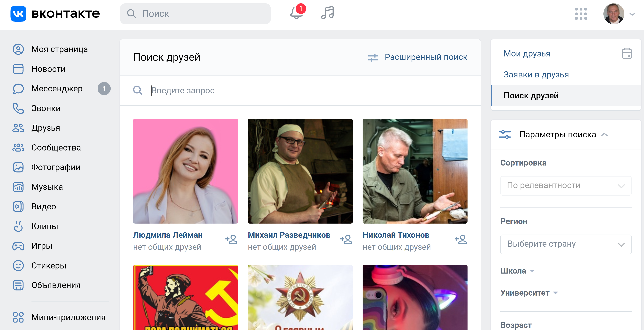Viewport: 644px width, 330px height.
Task: Open the VK services grid icon
Action: pos(581,14)
